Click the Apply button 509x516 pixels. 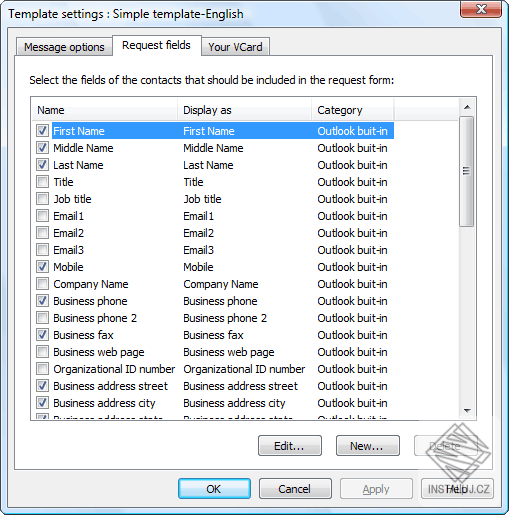point(376,489)
